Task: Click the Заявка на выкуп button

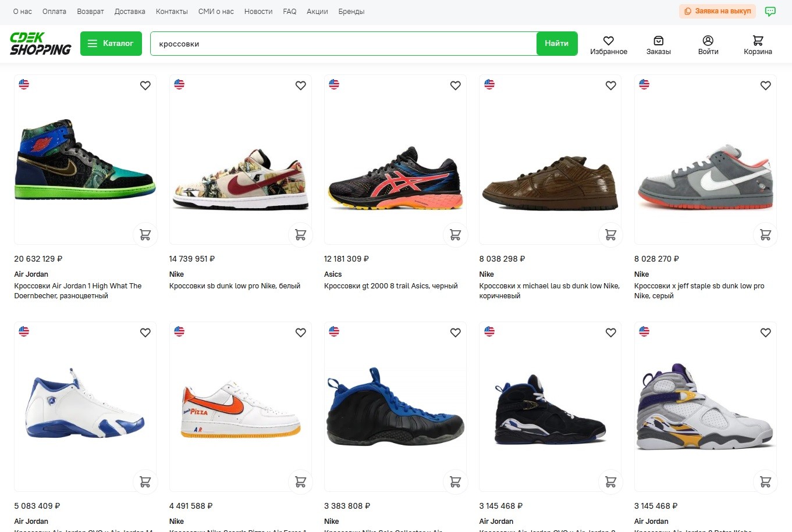Action: (717, 11)
